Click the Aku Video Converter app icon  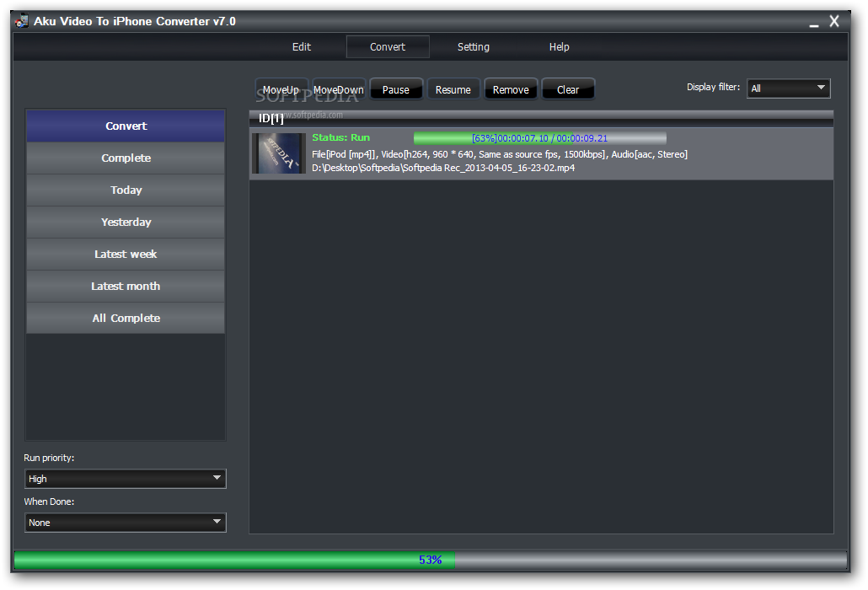[x=22, y=21]
